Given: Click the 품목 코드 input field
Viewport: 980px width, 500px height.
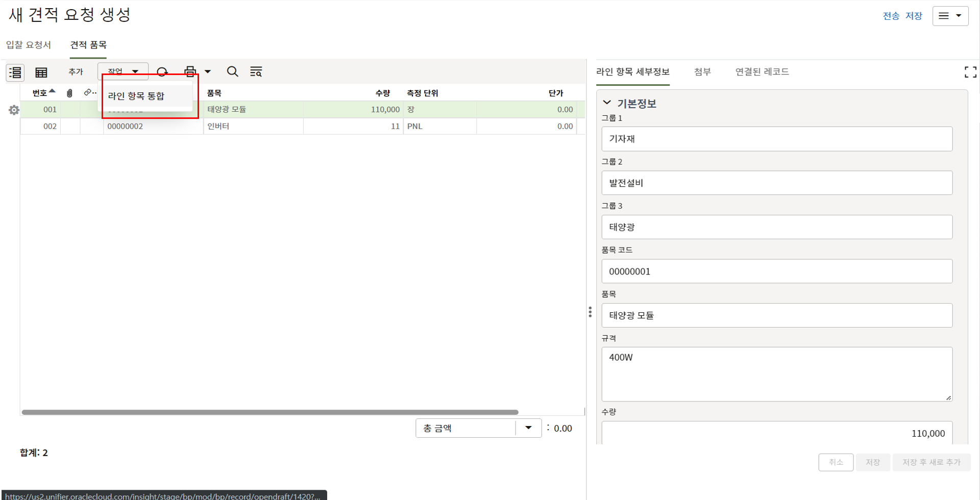Looking at the screenshot, I should click(776, 271).
